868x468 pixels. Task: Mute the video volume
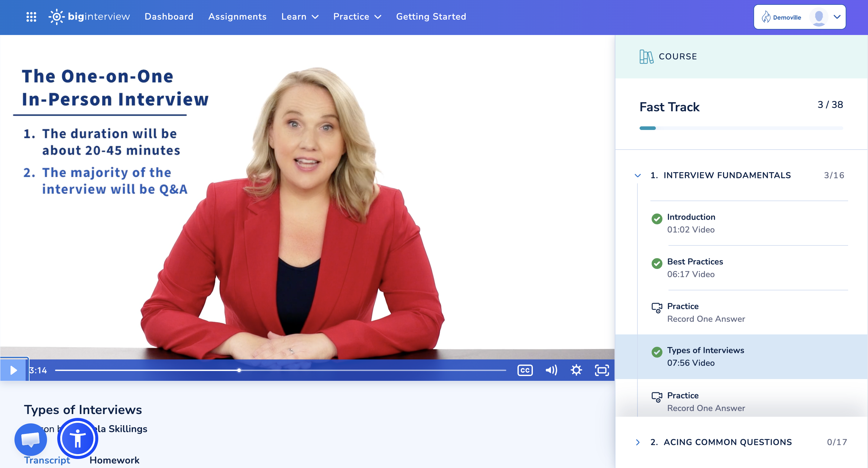[551, 370]
